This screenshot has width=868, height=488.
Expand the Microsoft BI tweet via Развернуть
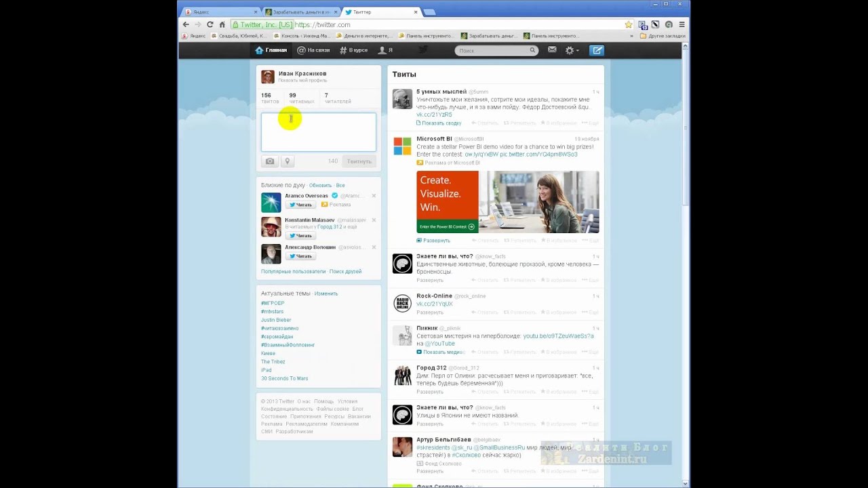pyautogui.click(x=434, y=241)
